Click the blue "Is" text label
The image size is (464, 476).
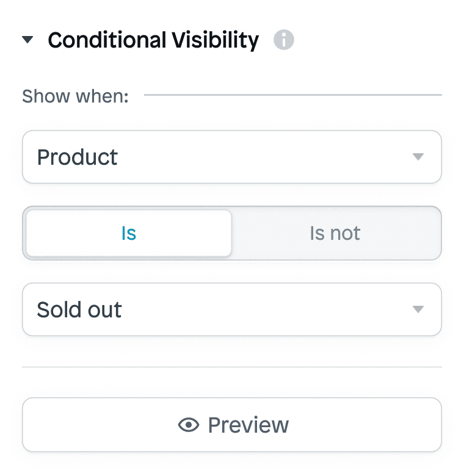[x=129, y=233]
